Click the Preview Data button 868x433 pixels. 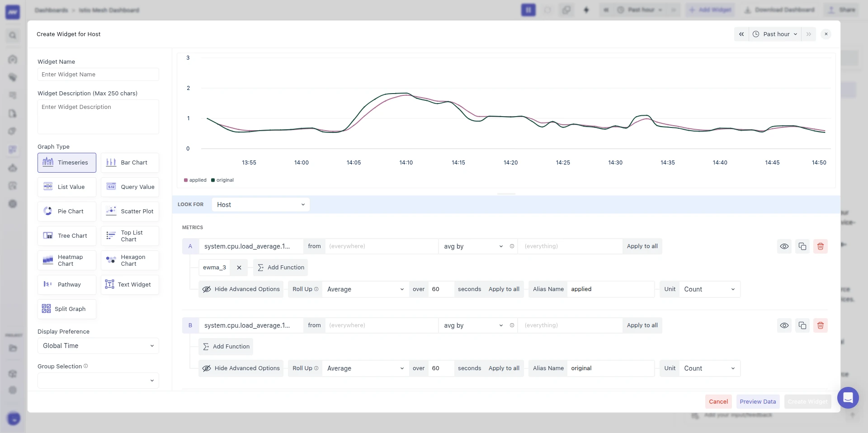[758, 401]
